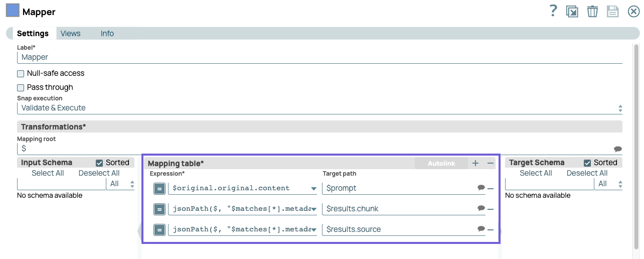Add a mapping row with plus icon

(x=475, y=163)
